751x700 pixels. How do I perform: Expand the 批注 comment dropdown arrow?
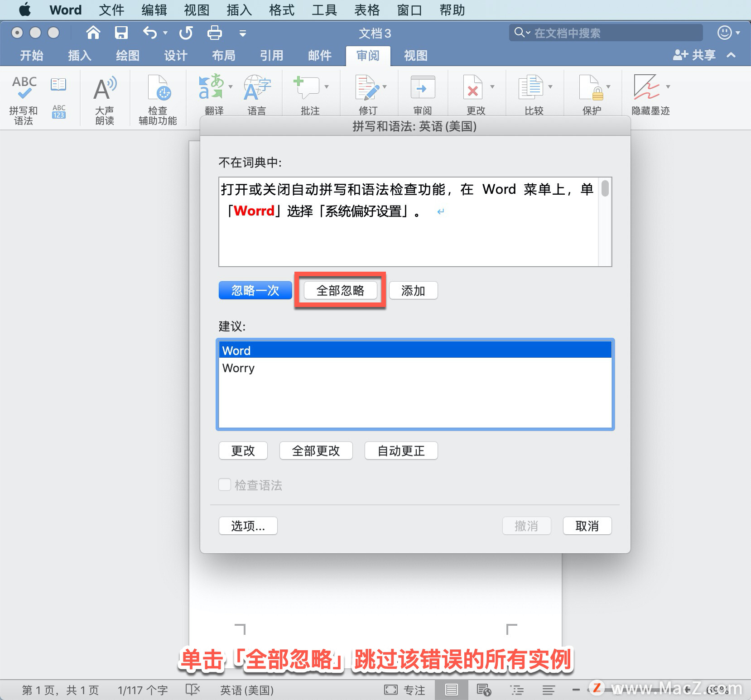[x=327, y=86]
